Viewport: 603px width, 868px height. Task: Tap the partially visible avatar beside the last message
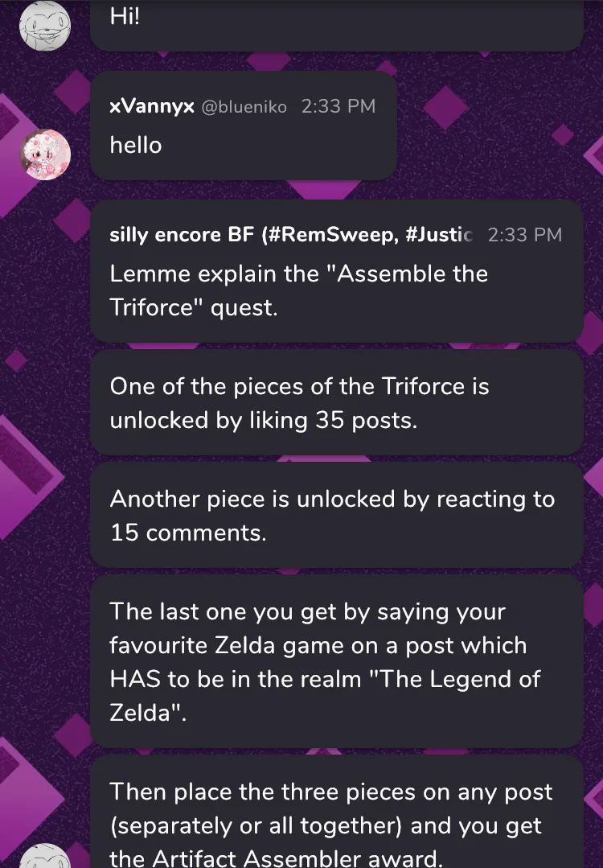[45, 856]
